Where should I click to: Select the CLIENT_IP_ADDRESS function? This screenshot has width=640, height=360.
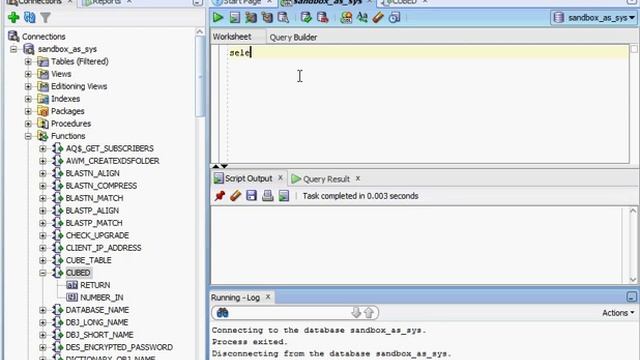[103, 248]
